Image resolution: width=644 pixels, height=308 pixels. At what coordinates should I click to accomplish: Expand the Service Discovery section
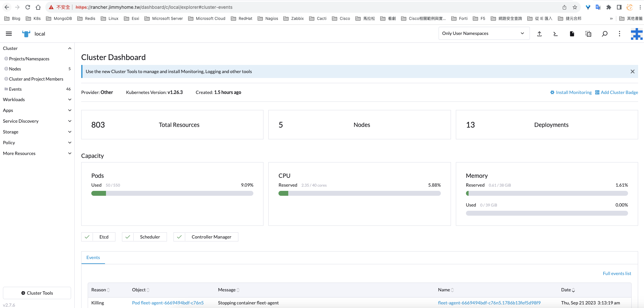point(69,121)
